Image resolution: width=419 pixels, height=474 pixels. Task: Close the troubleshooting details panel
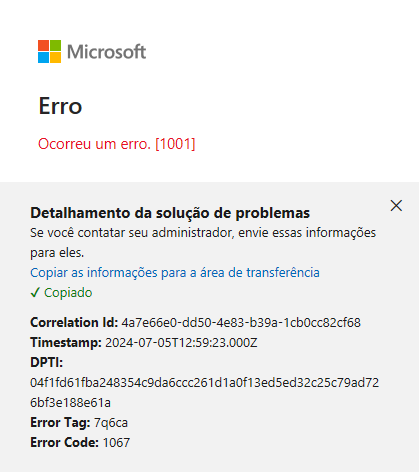[396, 206]
